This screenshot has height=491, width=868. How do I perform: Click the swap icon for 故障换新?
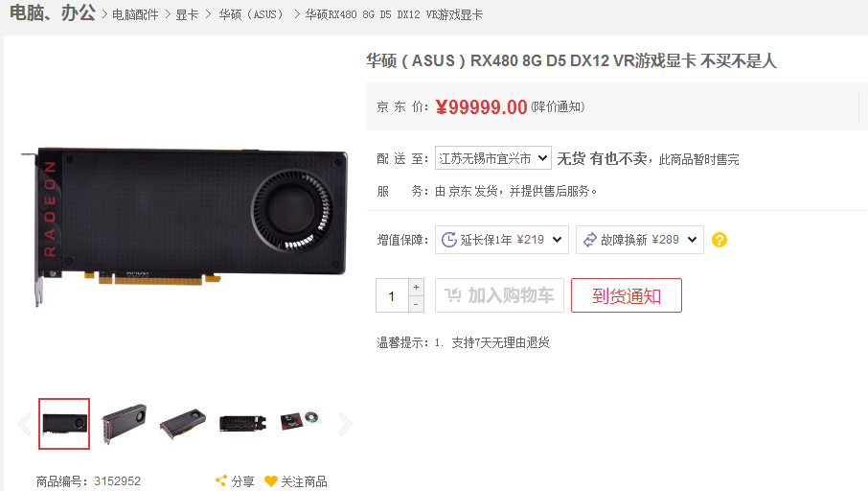(x=590, y=240)
